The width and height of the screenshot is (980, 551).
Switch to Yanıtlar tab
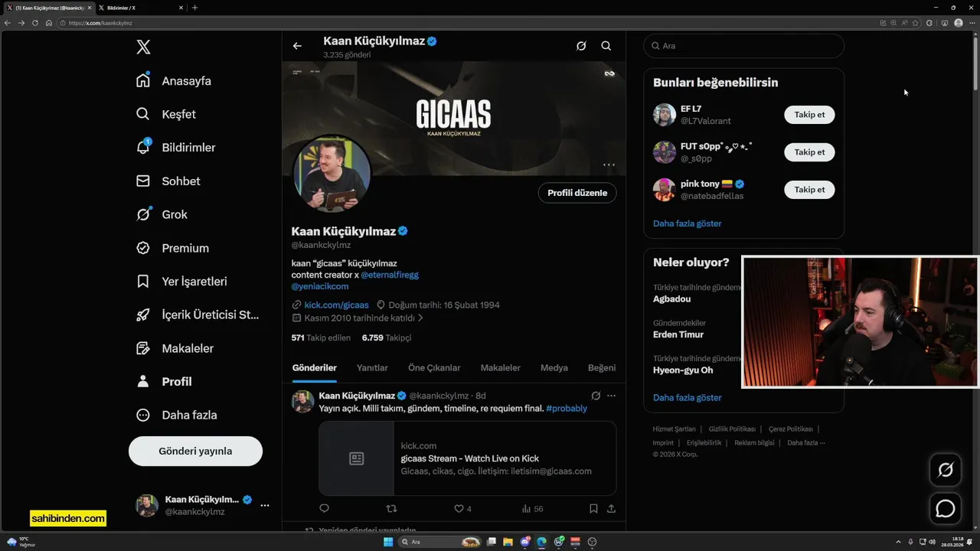point(372,368)
